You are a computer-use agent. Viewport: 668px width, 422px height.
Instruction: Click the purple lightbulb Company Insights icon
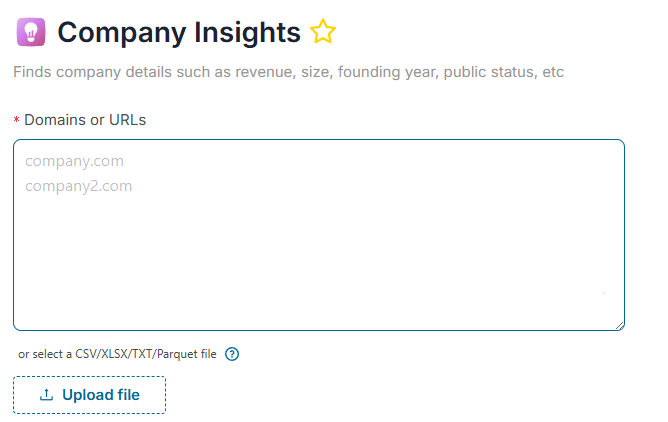[31, 32]
